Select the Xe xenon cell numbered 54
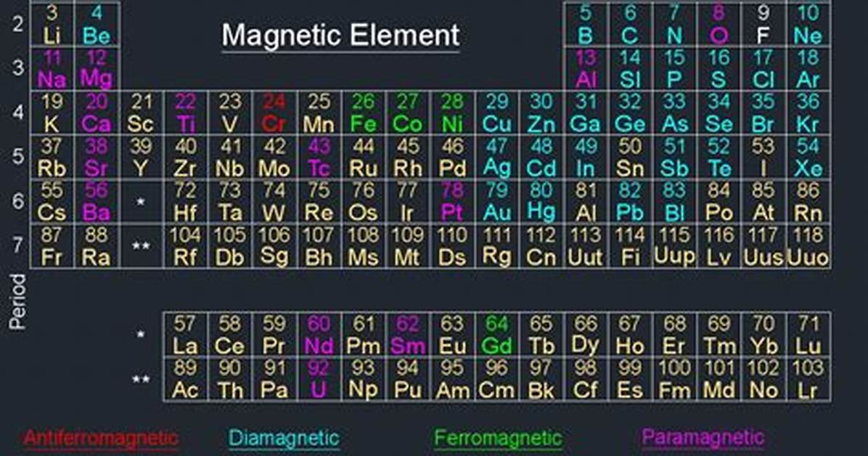The height and width of the screenshot is (456, 868). (808, 158)
